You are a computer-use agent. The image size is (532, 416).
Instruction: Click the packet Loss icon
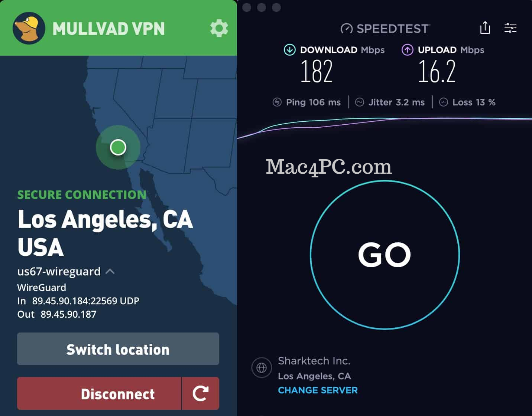tap(444, 102)
